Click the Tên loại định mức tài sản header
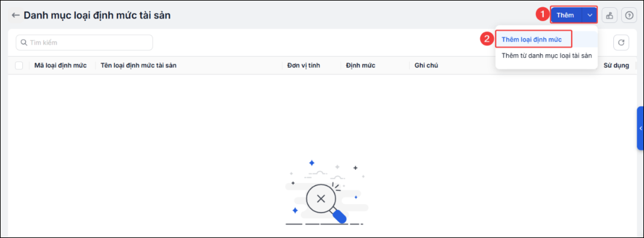 pos(138,65)
